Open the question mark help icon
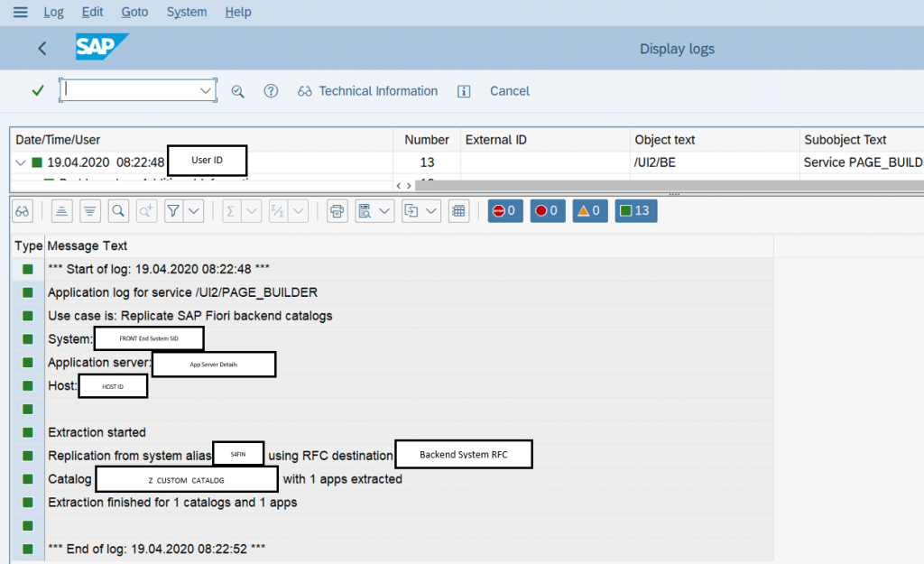 pos(271,91)
